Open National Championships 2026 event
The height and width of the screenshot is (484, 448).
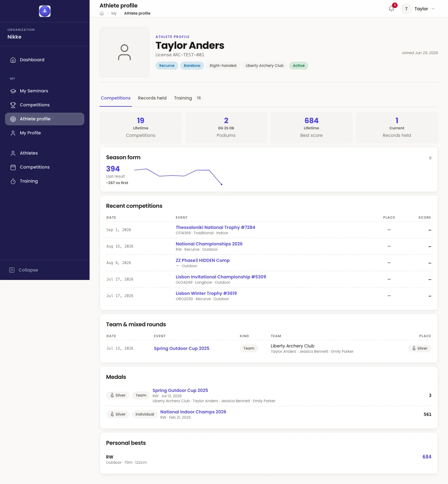(x=209, y=244)
